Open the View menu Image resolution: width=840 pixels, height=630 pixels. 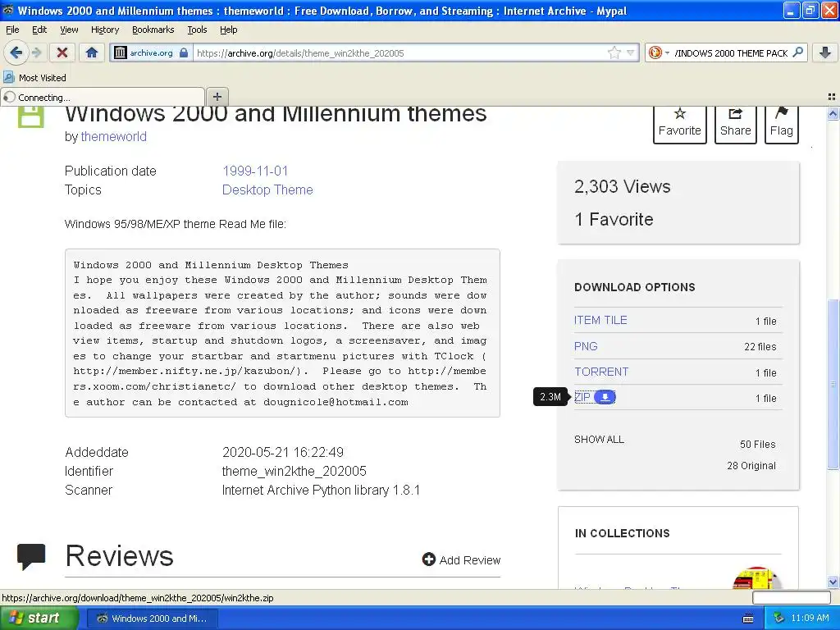[69, 30]
